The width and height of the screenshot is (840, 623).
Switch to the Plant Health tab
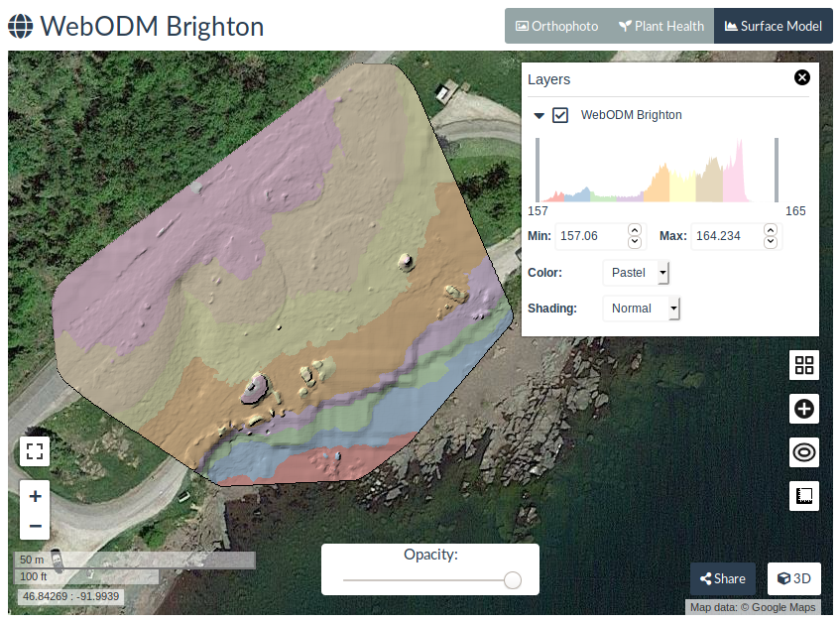(661, 26)
